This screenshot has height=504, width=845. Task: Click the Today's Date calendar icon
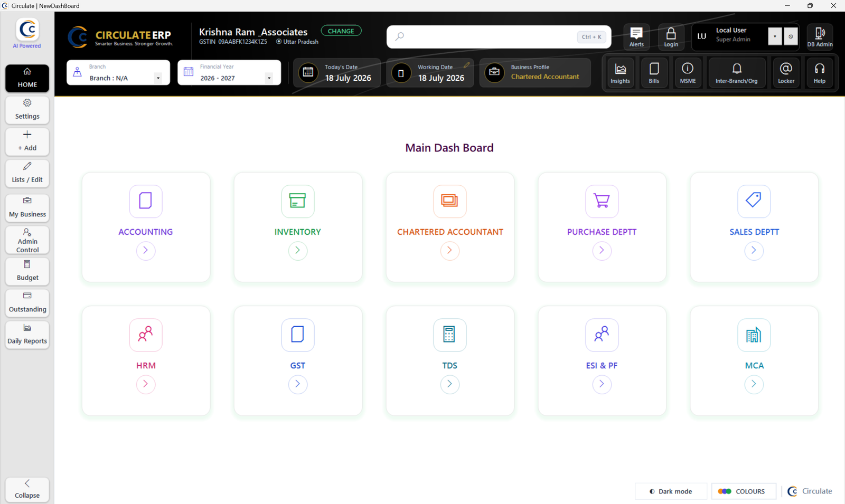coord(308,73)
